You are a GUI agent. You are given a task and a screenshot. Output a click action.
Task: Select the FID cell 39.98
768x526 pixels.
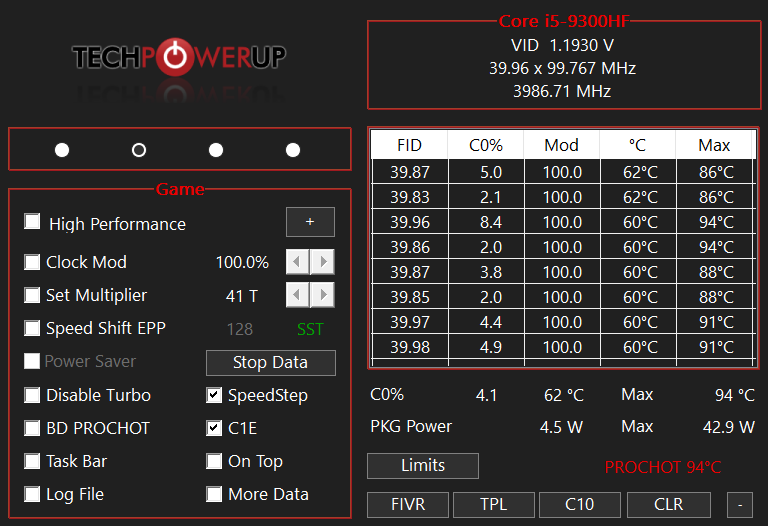[410, 347]
